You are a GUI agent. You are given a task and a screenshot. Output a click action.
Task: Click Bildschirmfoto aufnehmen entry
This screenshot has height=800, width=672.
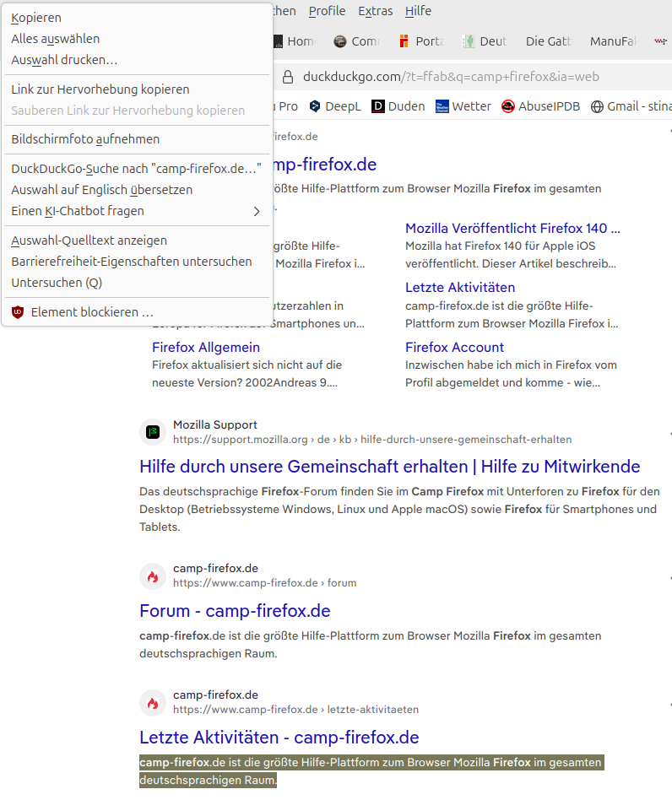[137, 139]
